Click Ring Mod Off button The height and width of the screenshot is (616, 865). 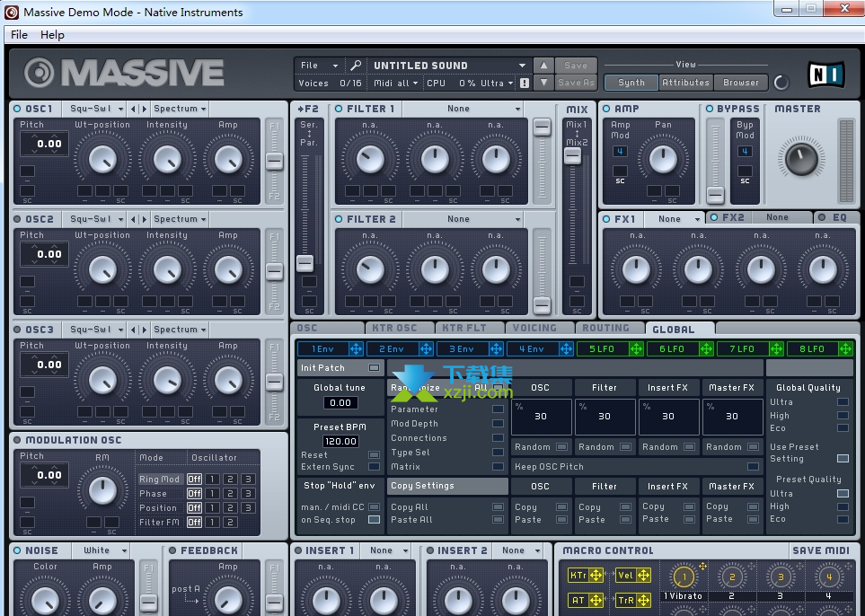click(194, 479)
